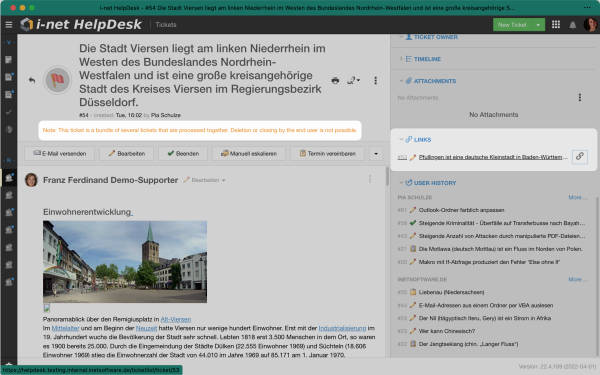Click the print ticket icon
Image resolution: width=600 pixels, height=375 pixels.
click(335, 80)
